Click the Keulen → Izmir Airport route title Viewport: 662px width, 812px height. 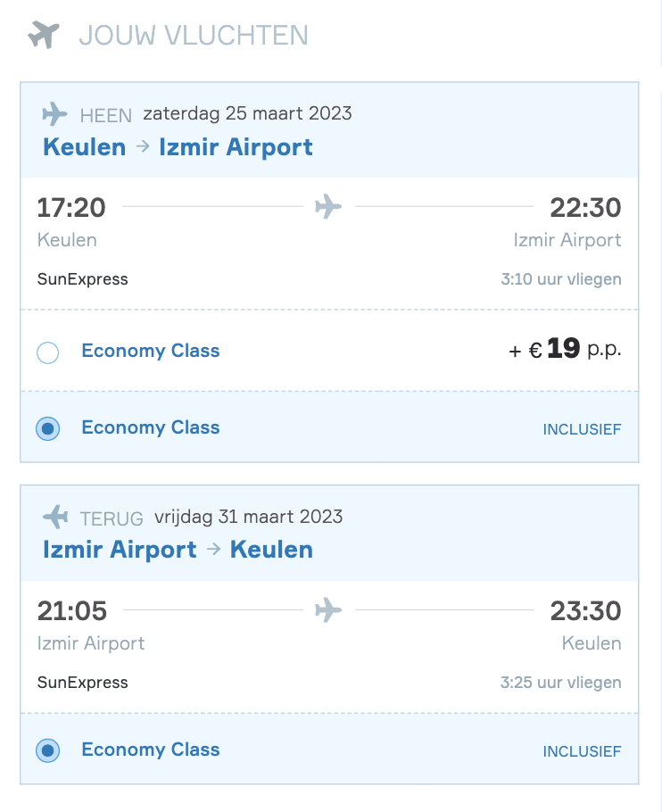point(178,147)
